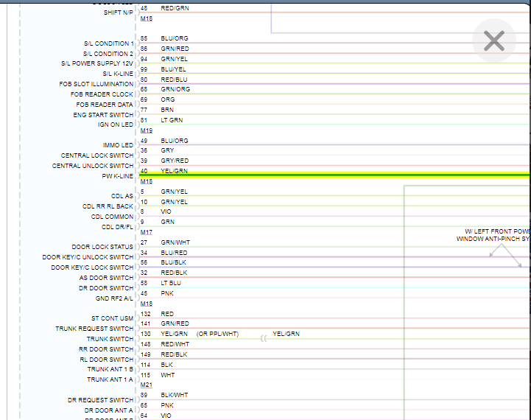Click the CENTRAL UNLOCK SWITCH label
Screen dimensions: 531x420
(93, 166)
